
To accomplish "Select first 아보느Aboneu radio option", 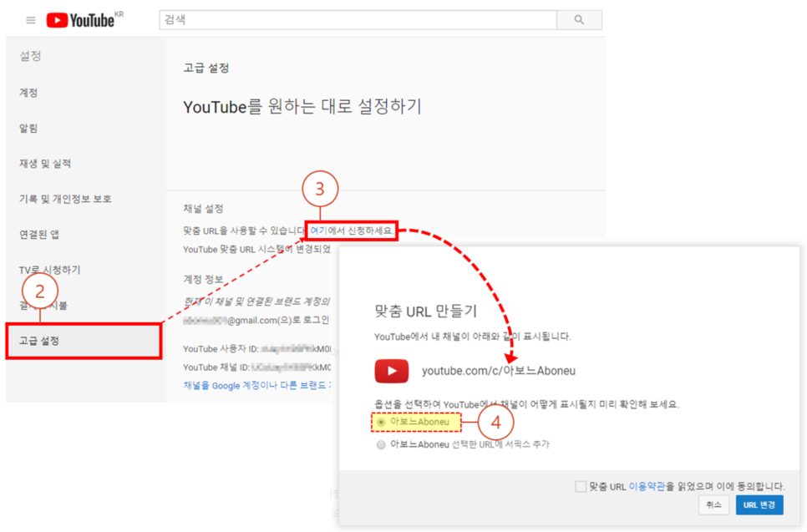I will [381, 422].
